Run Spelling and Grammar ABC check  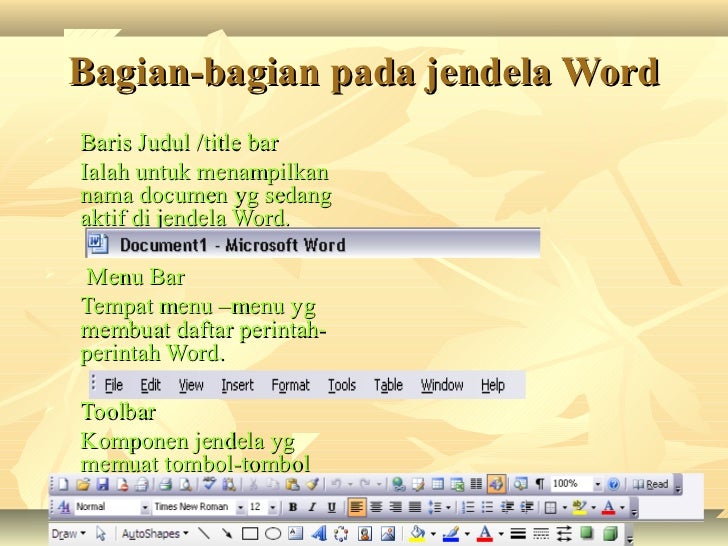coord(209,484)
